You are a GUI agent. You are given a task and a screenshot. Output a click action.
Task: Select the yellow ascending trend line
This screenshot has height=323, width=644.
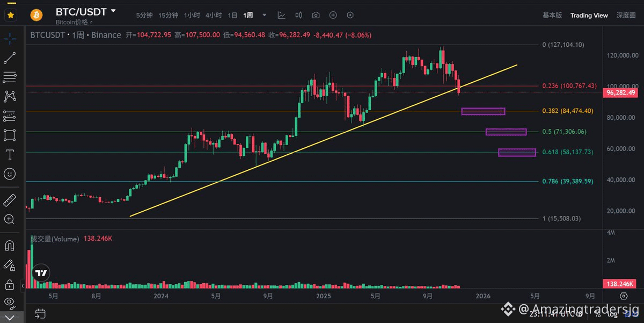[x=324, y=141]
